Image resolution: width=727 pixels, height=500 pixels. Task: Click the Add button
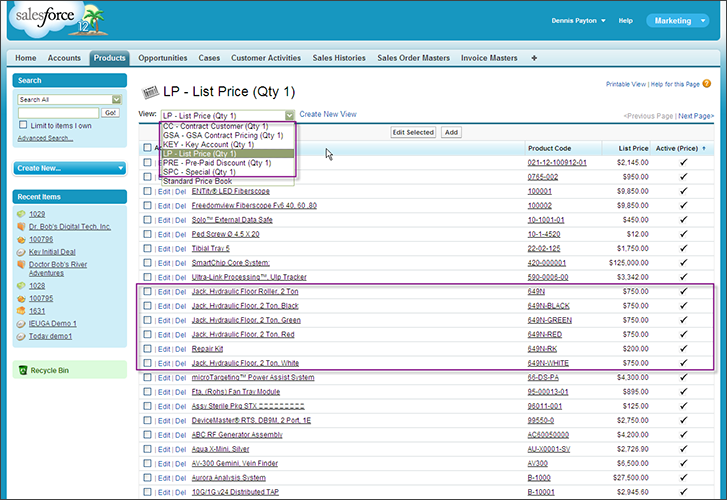click(x=451, y=132)
